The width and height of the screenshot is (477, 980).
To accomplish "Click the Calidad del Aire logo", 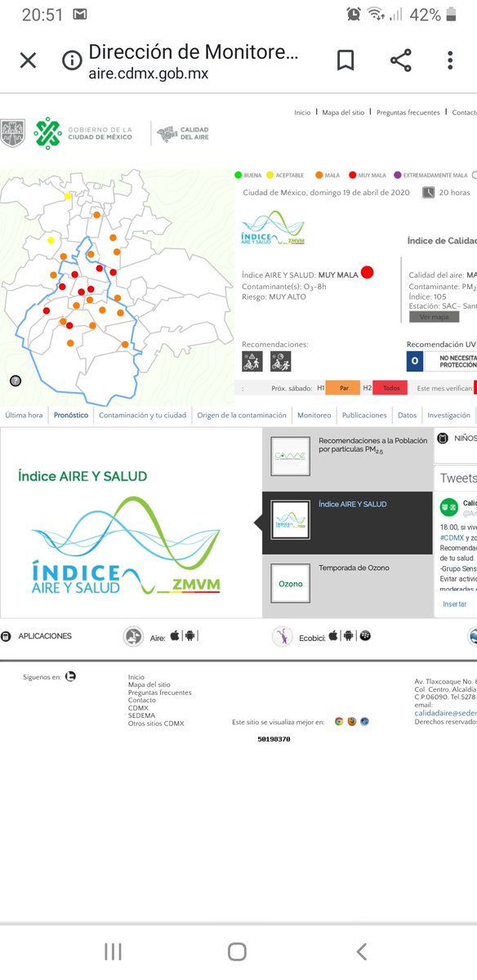I will click(x=183, y=132).
